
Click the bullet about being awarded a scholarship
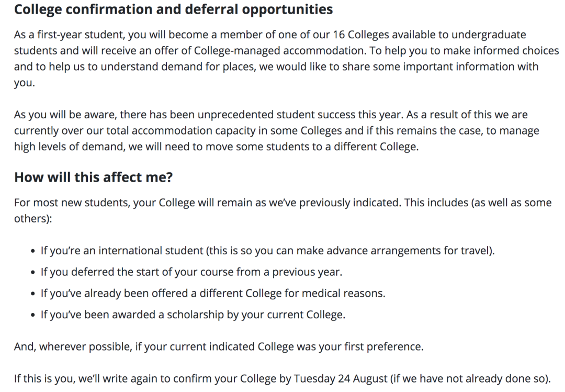click(x=193, y=315)
